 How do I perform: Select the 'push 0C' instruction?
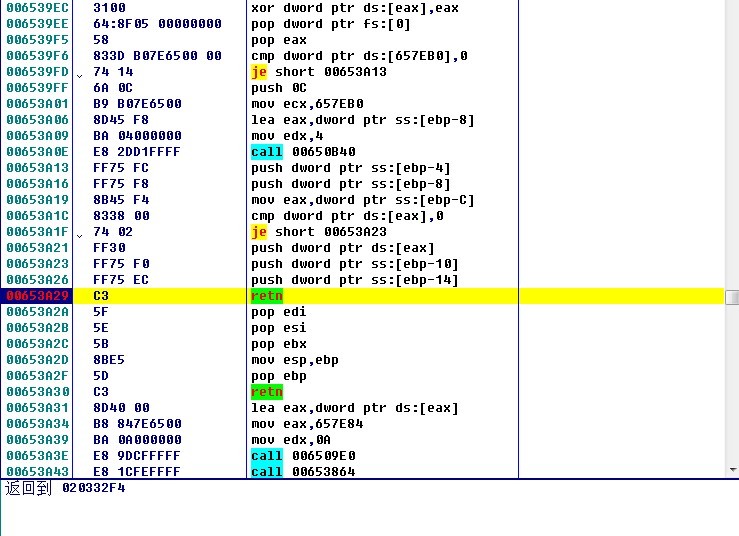coord(279,88)
